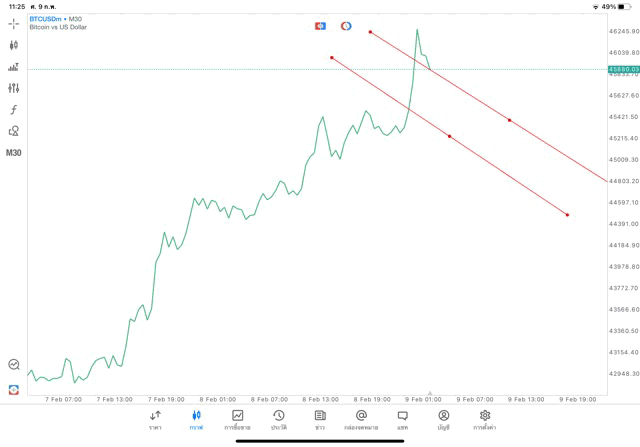The height and width of the screenshot is (447, 640).
Task: Toggle the blue-red trade panel icon above chart
Action: [320, 26]
